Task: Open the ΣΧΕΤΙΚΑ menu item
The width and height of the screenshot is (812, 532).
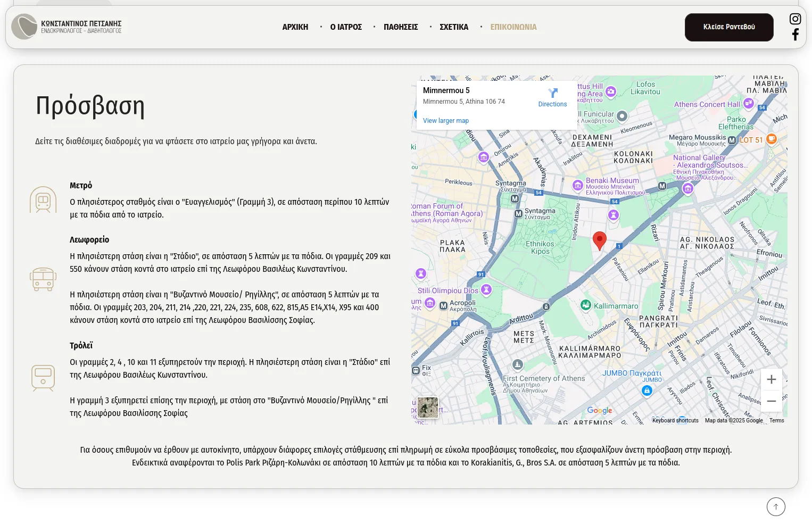Action: pyautogui.click(x=454, y=27)
